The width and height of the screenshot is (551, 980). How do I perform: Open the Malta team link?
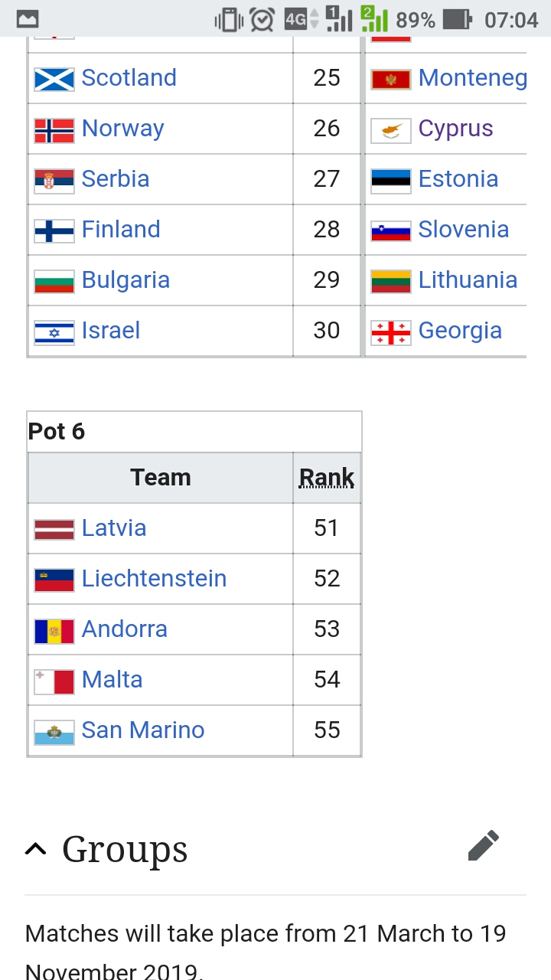pyautogui.click(x=112, y=679)
